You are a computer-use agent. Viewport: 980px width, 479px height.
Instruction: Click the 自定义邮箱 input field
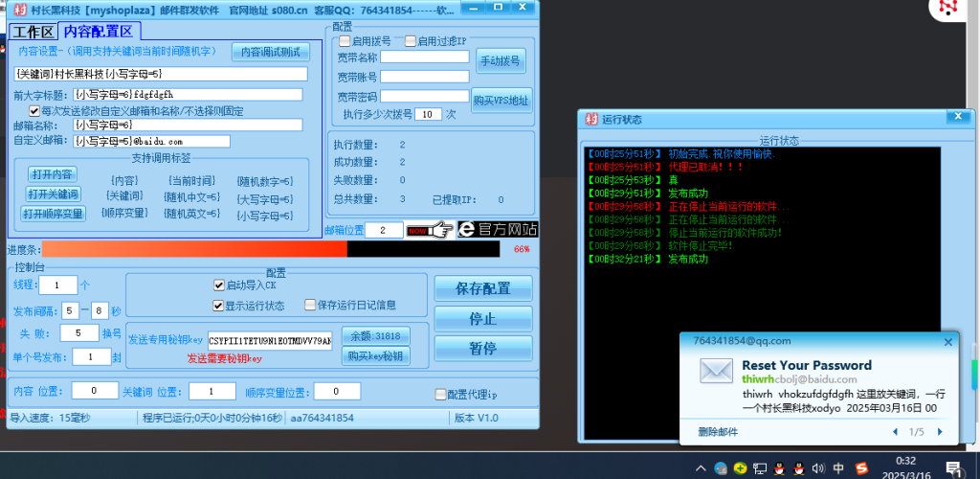[x=151, y=142]
